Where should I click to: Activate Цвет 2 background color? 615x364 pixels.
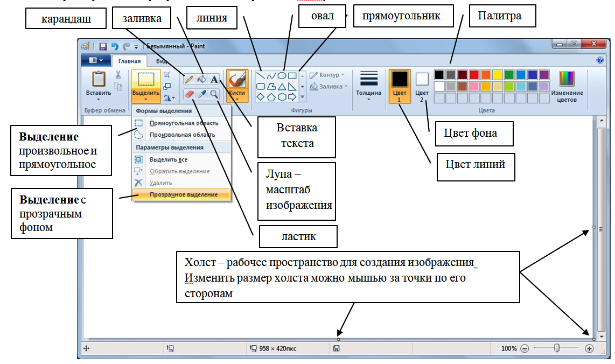tap(422, 86)
